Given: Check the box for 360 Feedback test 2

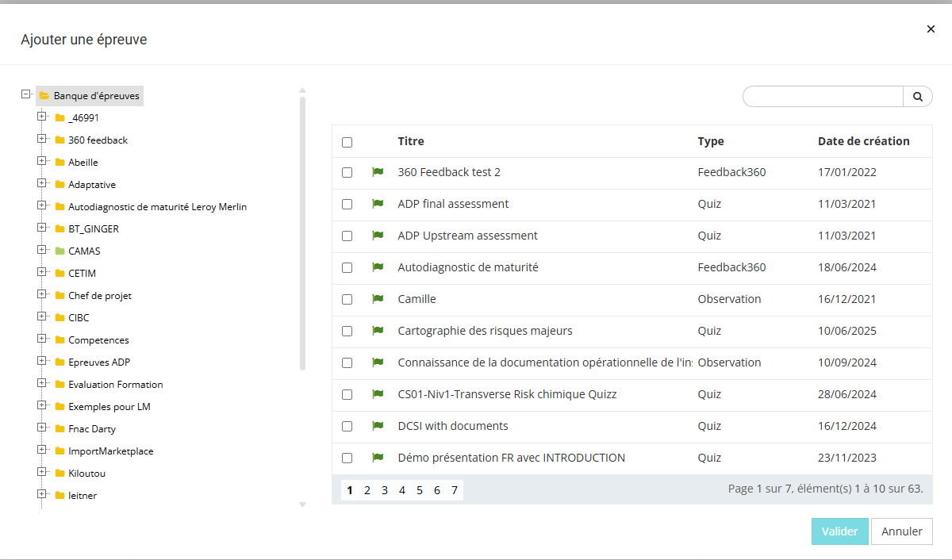Looking at the screenshot, I should pyautogui.click(x=347, y=172).
